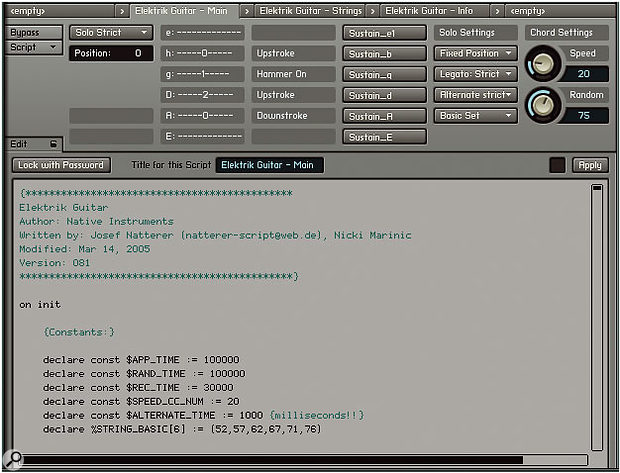Toggle the Sustain_A button

point(384,116)
